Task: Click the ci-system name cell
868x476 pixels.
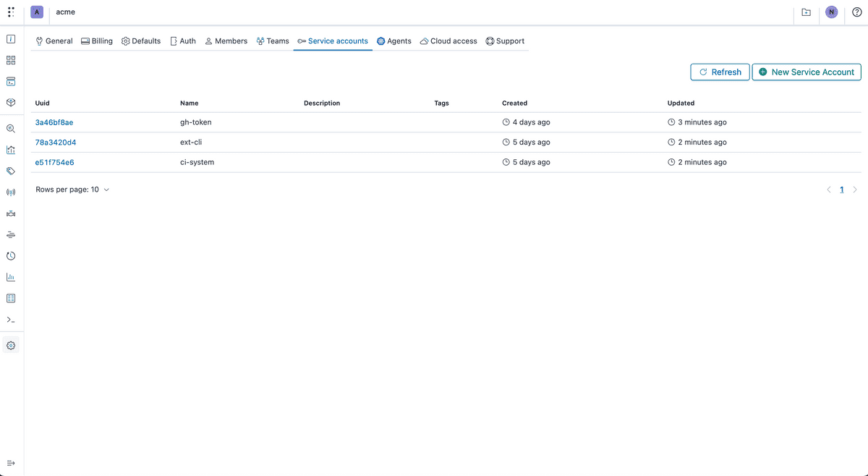Action: pos(197,163)
